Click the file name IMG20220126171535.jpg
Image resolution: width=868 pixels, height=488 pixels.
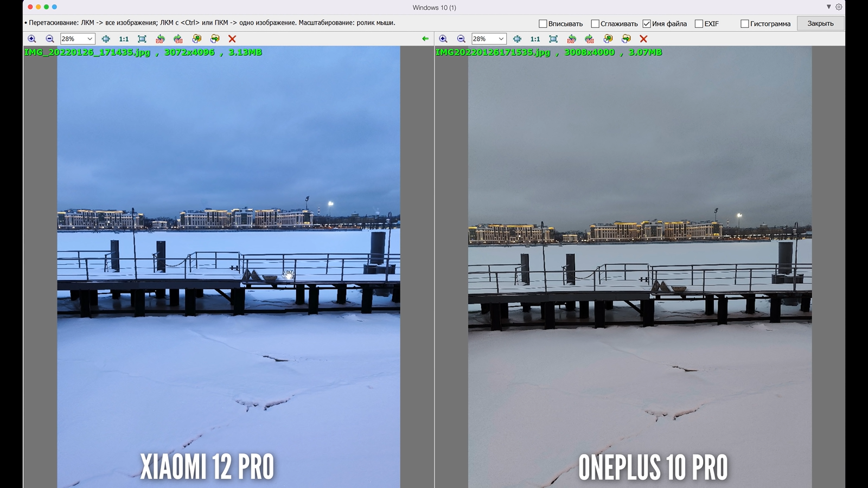[x=493, y=53]
